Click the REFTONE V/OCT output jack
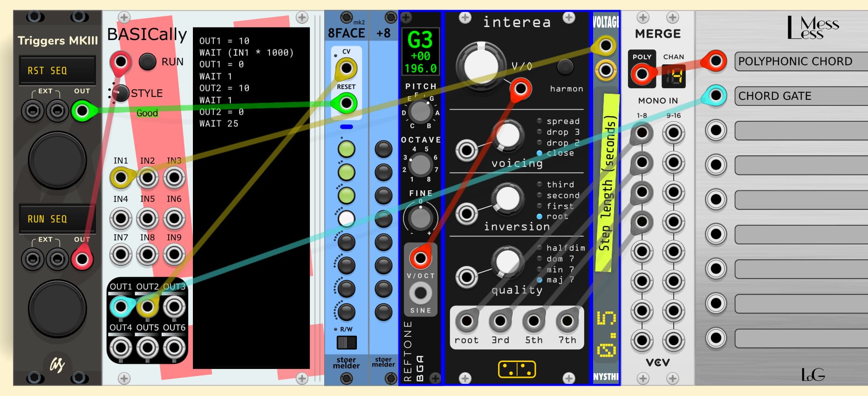Screen dimensions: 868x396 [x=420, y=258]
